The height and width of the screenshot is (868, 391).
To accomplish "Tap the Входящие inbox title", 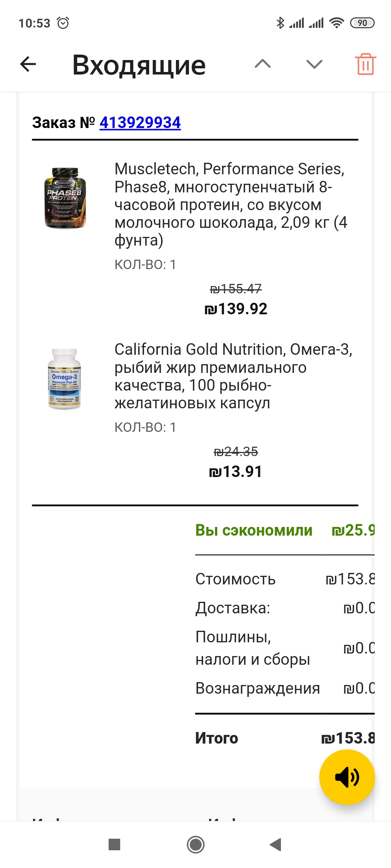I will (139, 65).
